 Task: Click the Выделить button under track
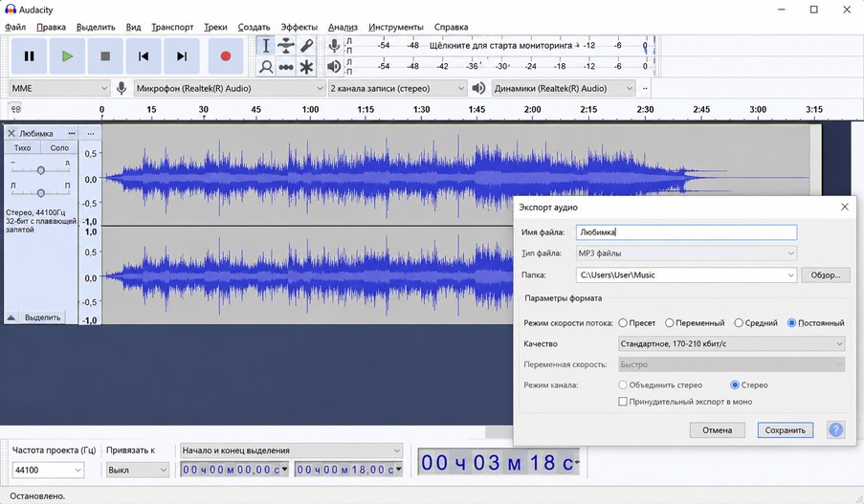tap(42, 318)
